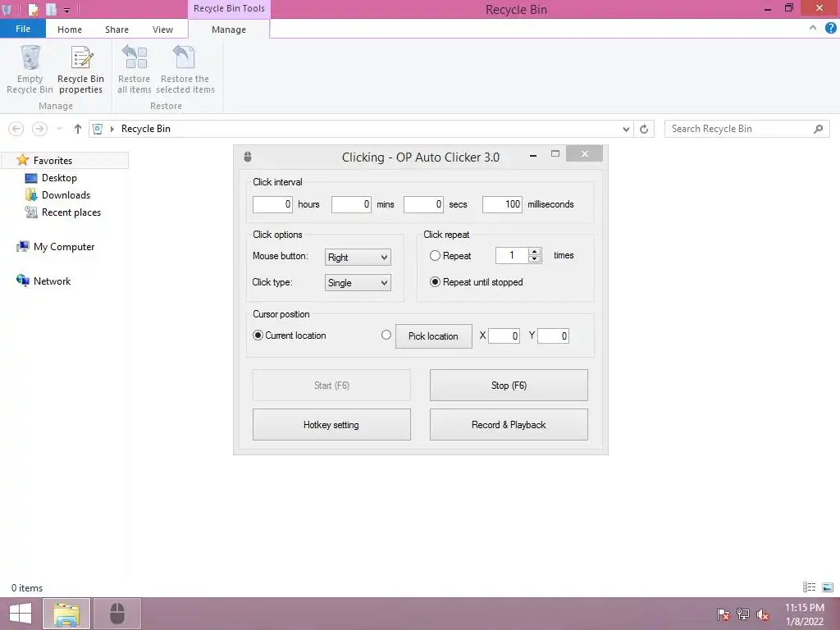Viewport: 840px width, 630px height.
Task: Click the milliseconds field showing 100
Action: [502, 204]
